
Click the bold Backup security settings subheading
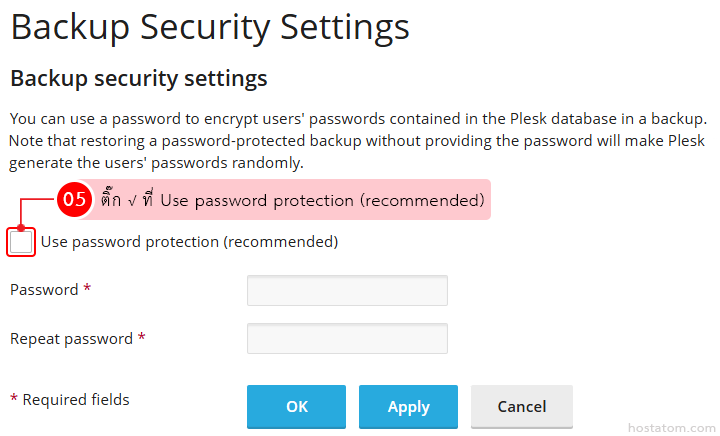[138, 77]
